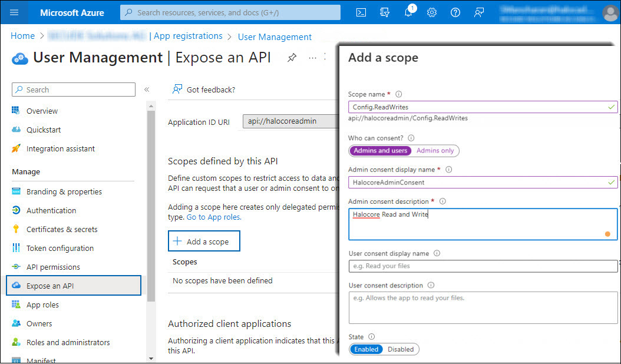The image size is (621, 364).
Task: Pin the Expose an API page
Action: [292, 58]
